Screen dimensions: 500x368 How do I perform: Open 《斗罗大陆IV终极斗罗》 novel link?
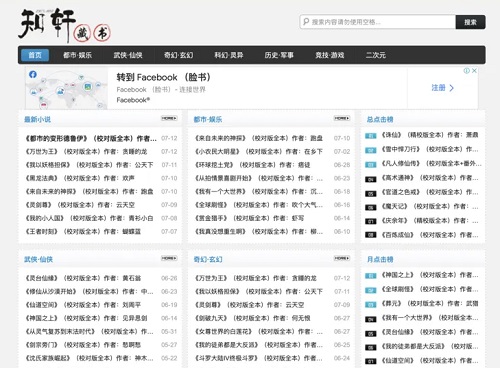click(259, 358)
